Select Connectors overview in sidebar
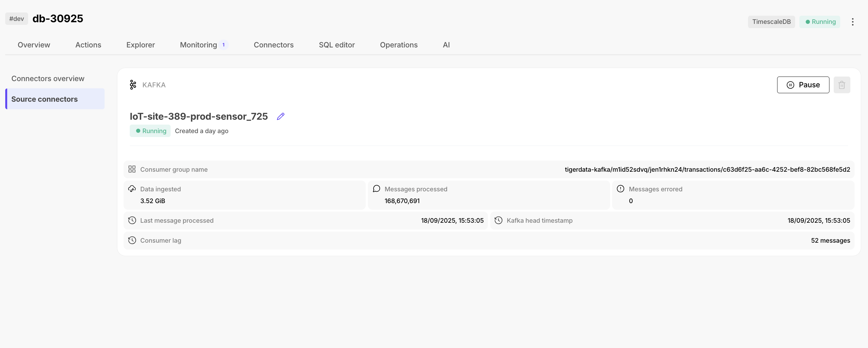 tap(48, 78)
